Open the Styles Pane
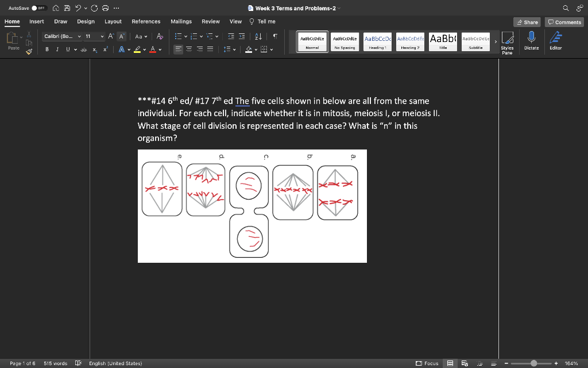Image resolution: width=588 pixels, height=368 pixels. [x=507, y=43]
